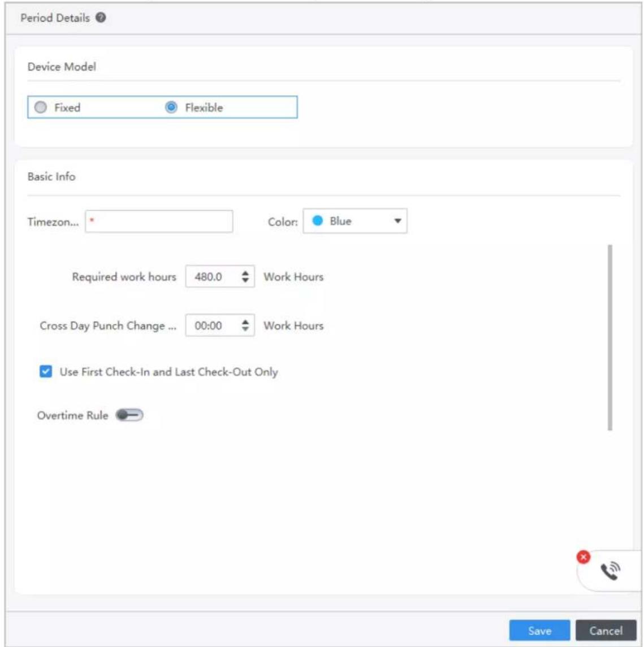Screen dimensions: 644x647
Task: Click the blue color swatch dot
Action: (x=317, y=221)
